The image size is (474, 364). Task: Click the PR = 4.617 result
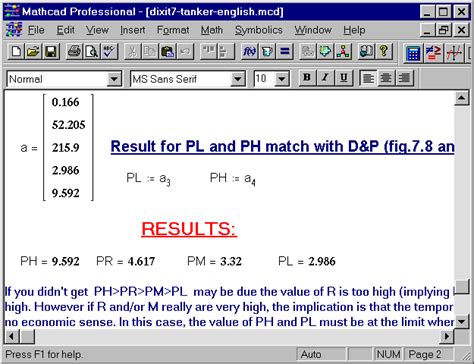click(126, 261)
